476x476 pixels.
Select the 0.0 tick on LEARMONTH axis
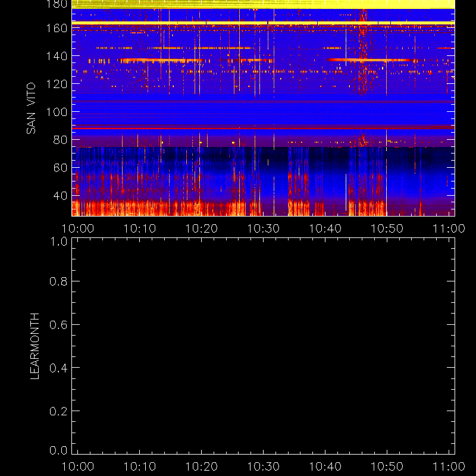(58, 450)
